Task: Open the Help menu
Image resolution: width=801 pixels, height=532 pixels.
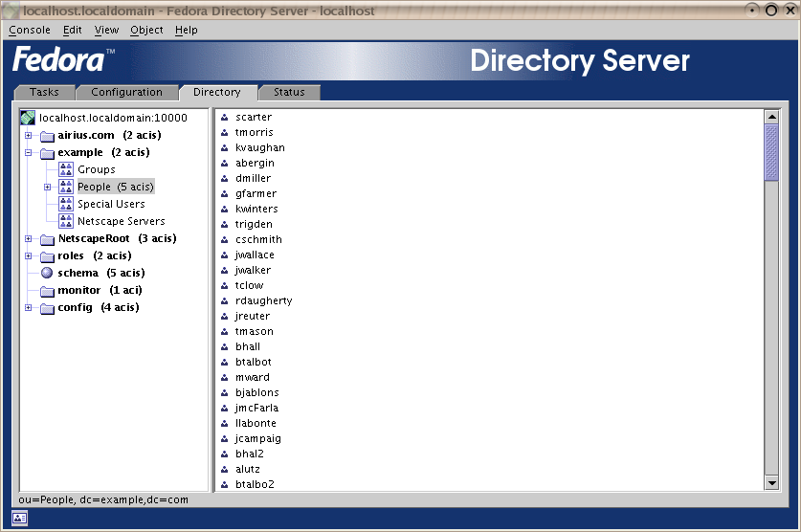Action: (x=186, y=30)
